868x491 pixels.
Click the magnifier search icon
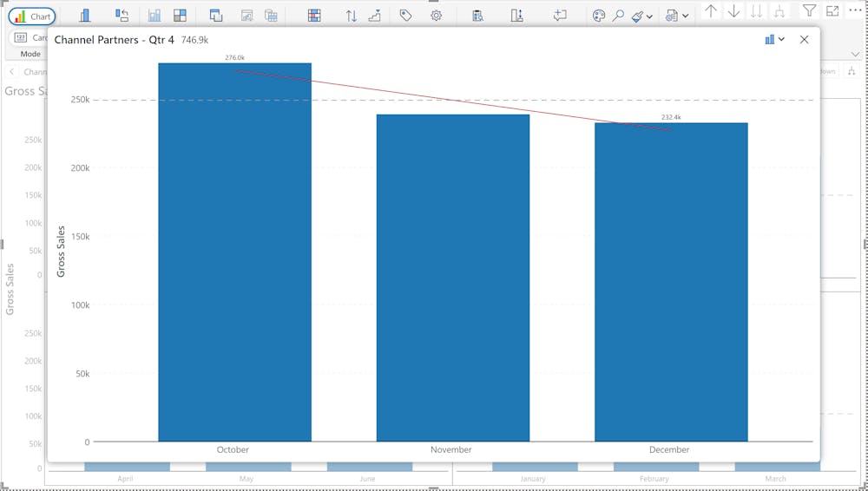618,16
